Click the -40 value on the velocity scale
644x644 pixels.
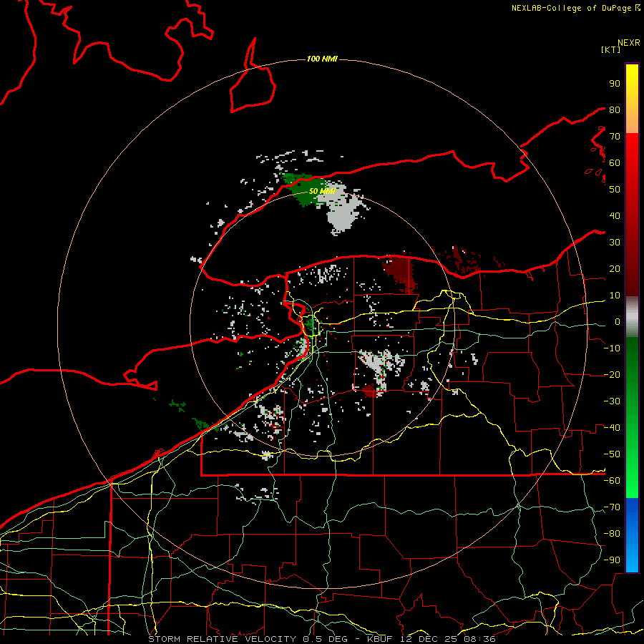[612, 428]
